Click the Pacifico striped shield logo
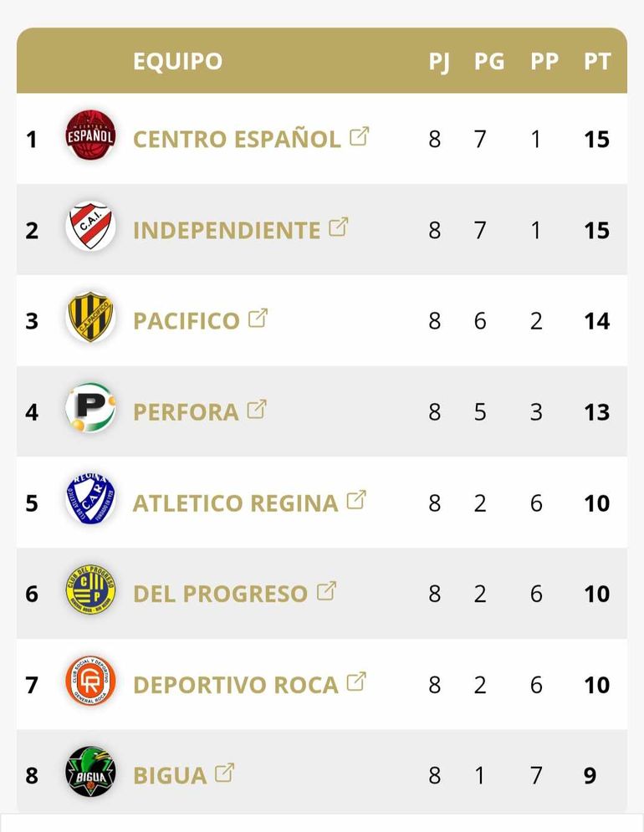The height and width of the screenshot is (832, 644). pos(90,318)
